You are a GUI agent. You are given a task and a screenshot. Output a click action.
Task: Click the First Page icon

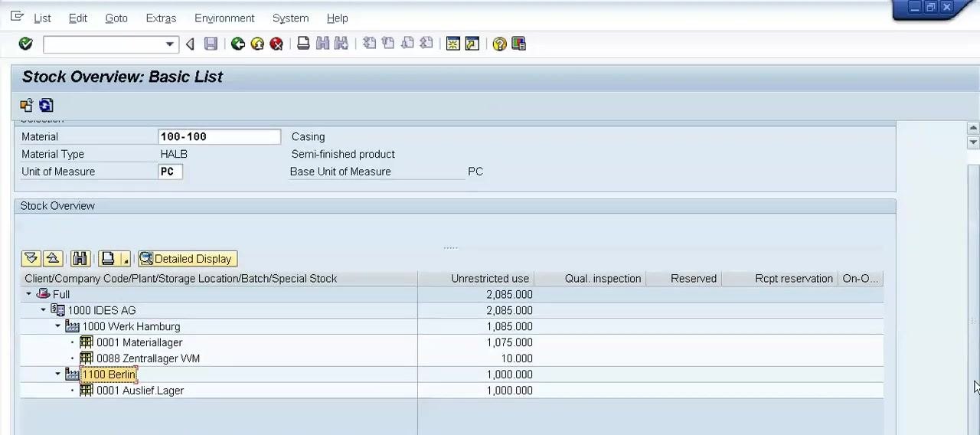pyautogui.click(x=369, y=44)
